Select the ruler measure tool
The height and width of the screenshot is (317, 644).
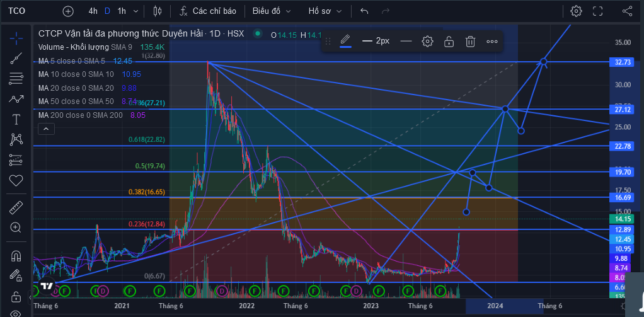pos(16,207)
